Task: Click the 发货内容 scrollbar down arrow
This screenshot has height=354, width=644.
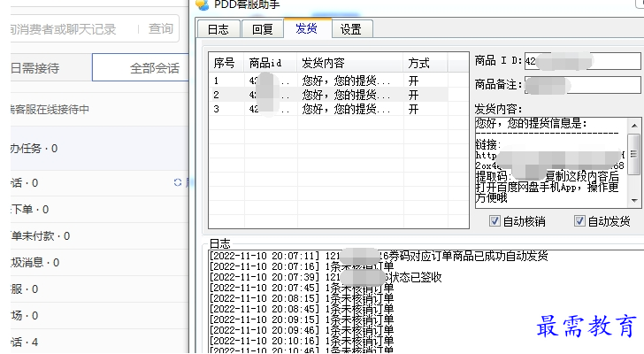Action: (x=634, y=201)
